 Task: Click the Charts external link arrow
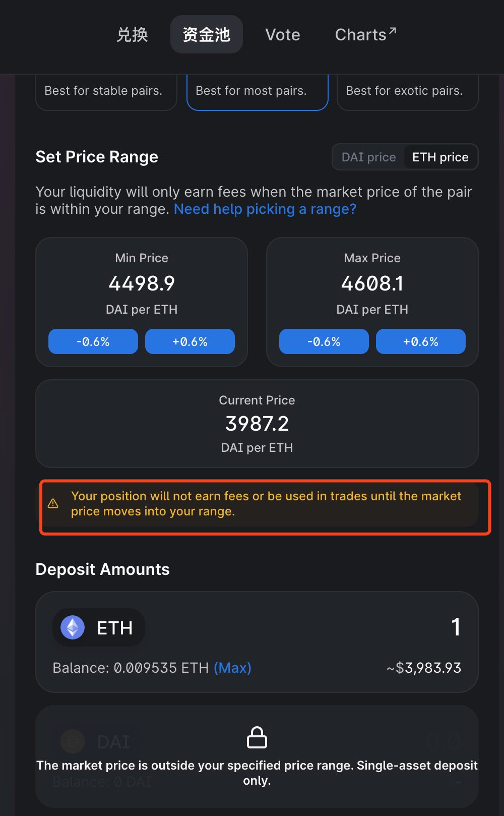(393, 31)
